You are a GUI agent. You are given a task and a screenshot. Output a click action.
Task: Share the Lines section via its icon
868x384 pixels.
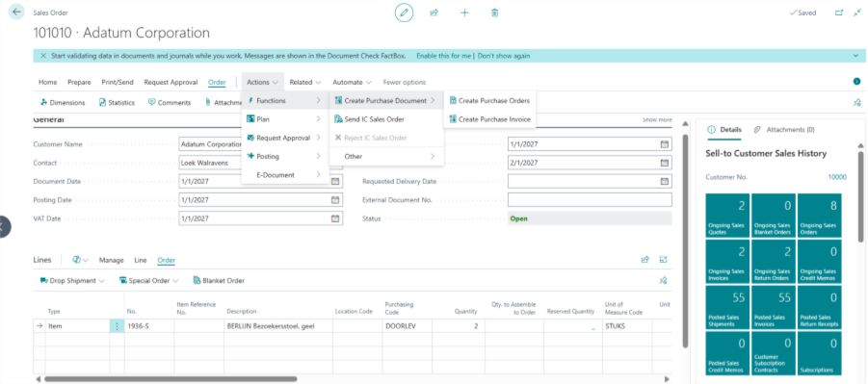(644, 260)
